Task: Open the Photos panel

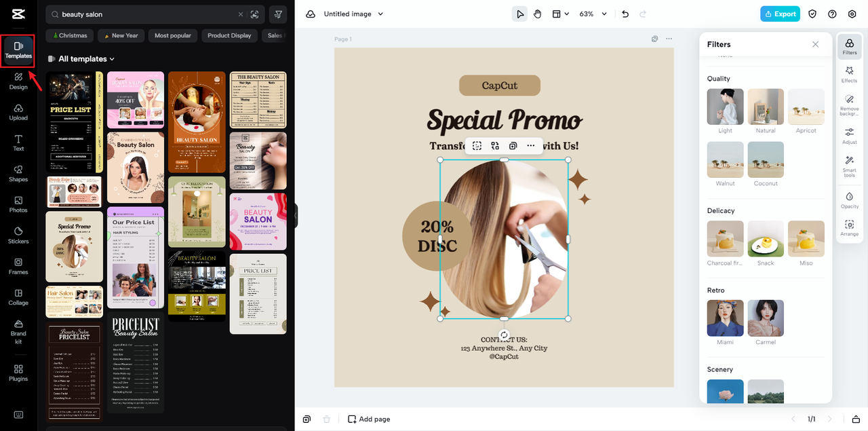Action: tap(18, 204)
